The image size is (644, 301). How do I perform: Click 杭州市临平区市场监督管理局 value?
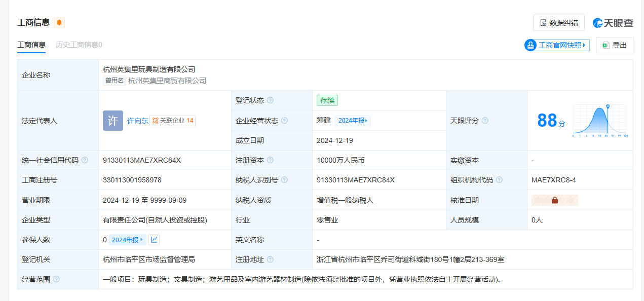pos(149,259)
